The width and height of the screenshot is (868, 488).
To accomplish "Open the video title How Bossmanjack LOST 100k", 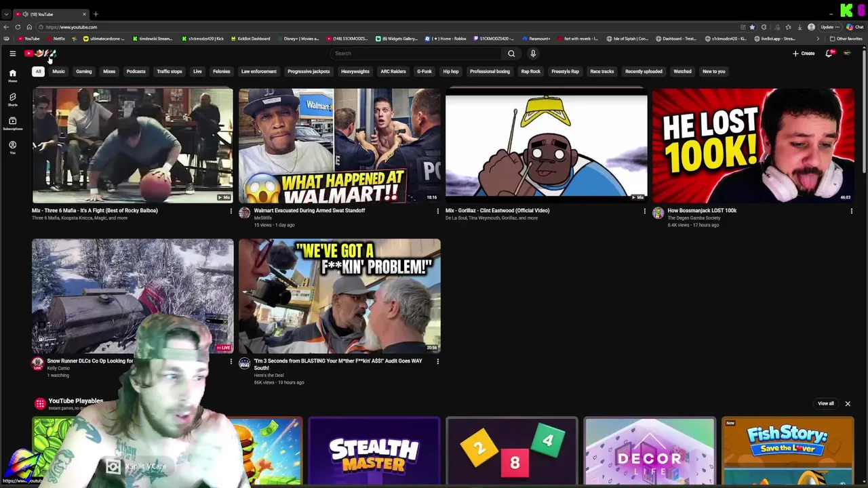I will [702, 211].
